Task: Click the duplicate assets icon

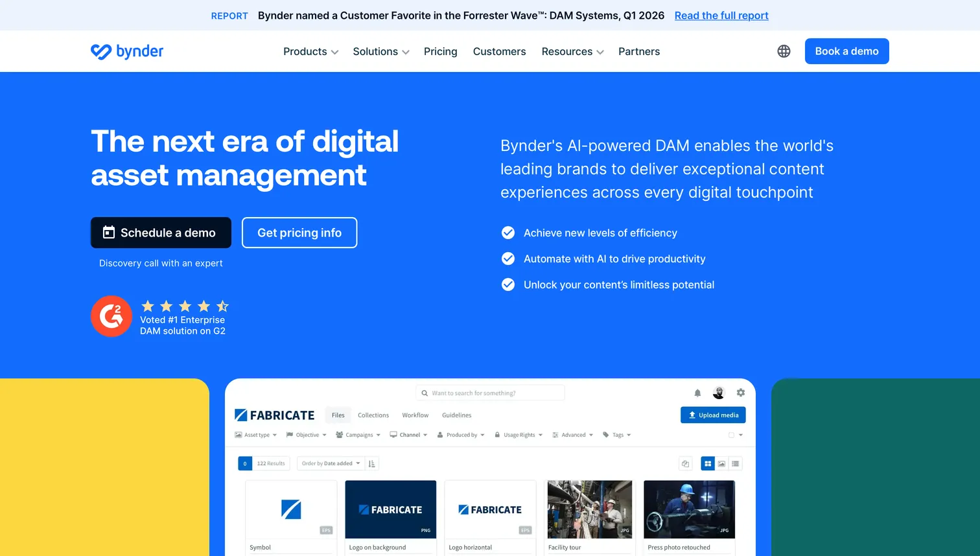Action: (685, 463)
